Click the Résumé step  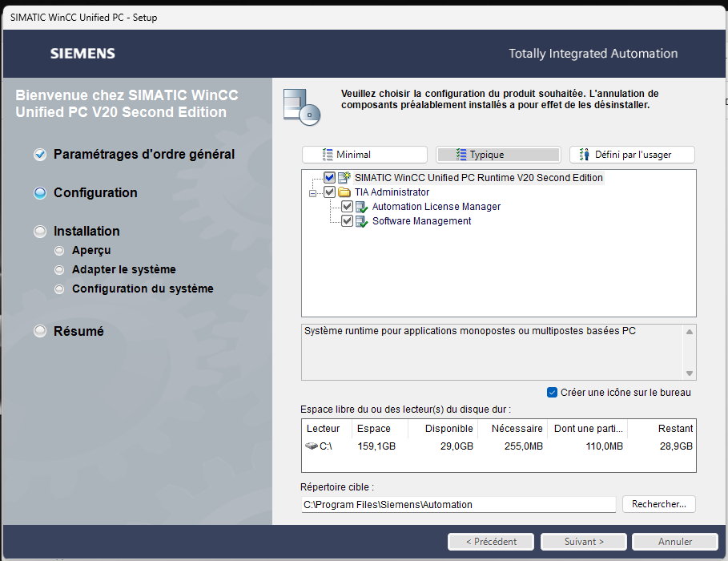coord(78,332)
